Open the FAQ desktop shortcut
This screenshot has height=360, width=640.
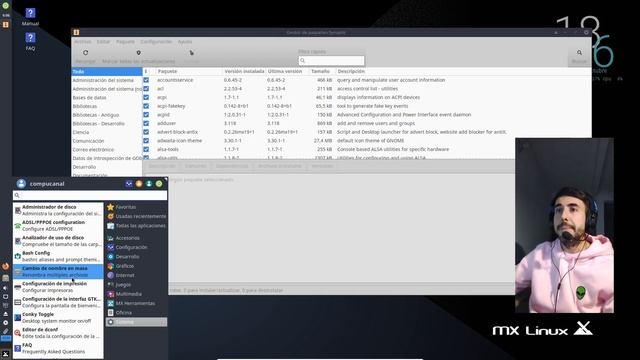tap(30, 42)
